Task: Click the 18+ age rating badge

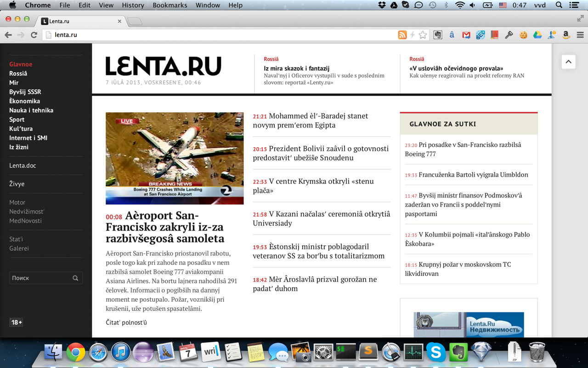Action: click(16, 322)
